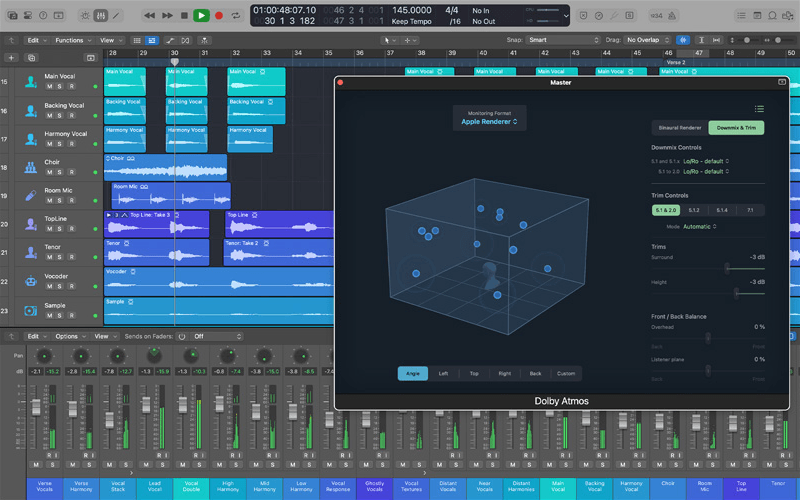Open the Snap Smart dropdown
Image resolution: width=800 pixels, height=500 pixels.
pos(563,40)
